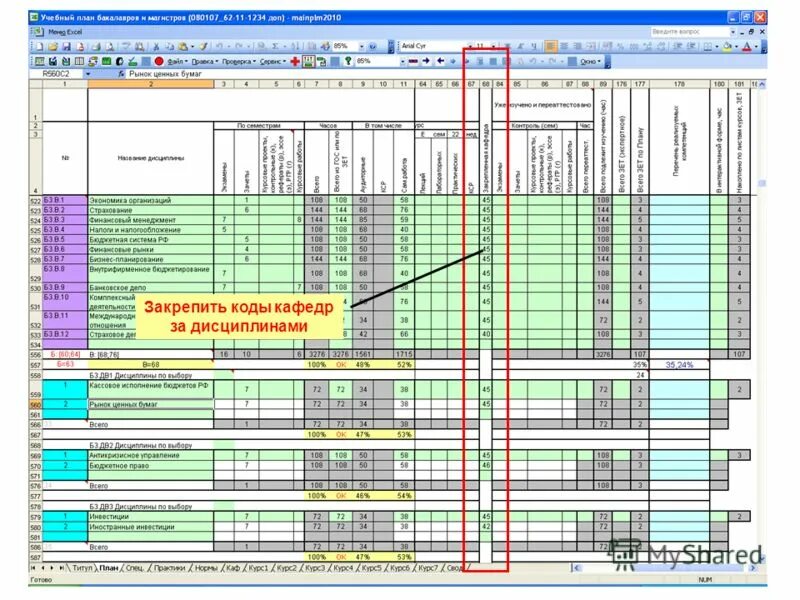
Task: Click the Cut scissors icon
Action: click(156, 46)
